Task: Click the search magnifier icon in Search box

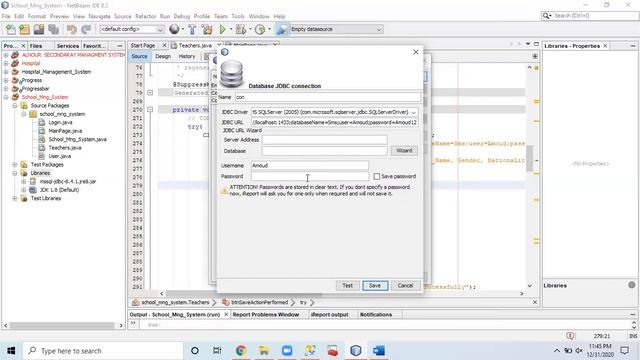Action: pyautogui.click(x=546, y=16)
